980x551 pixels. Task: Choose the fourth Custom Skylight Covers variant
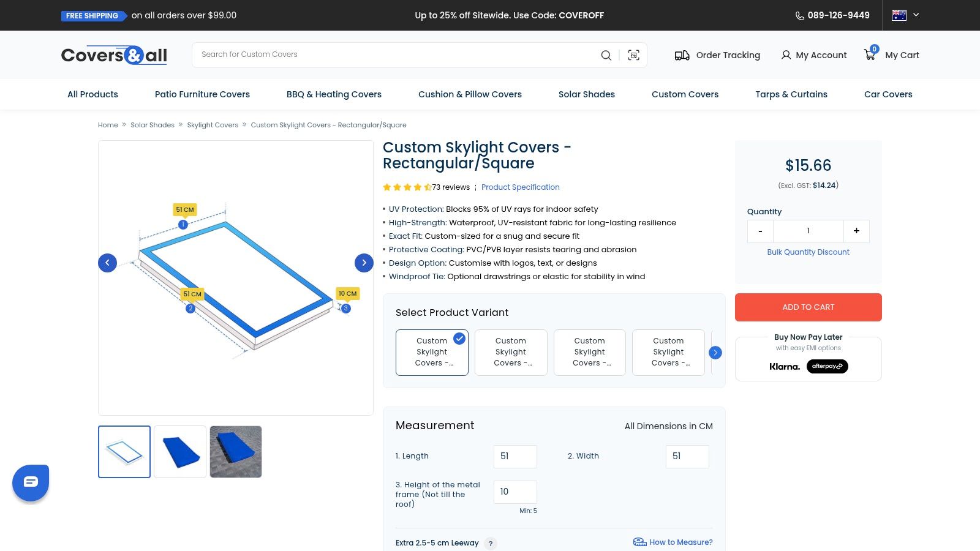tap(668, 352)
